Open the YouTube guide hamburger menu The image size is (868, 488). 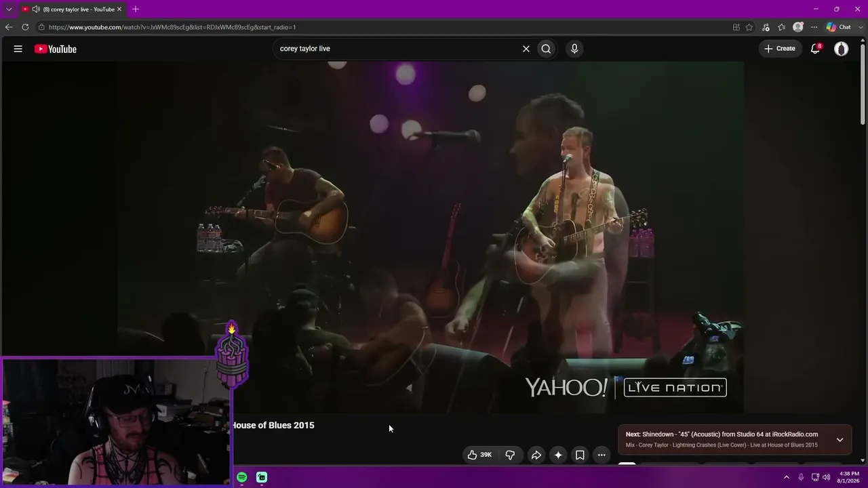[18, 49]
